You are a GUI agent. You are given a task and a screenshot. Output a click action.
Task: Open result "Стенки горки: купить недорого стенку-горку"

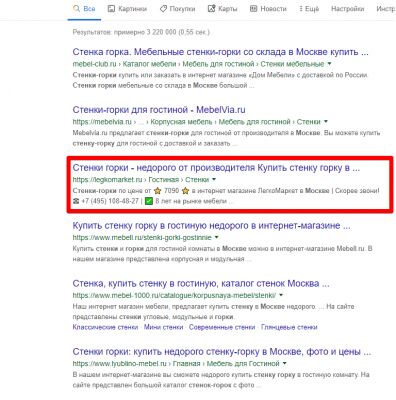222,352
